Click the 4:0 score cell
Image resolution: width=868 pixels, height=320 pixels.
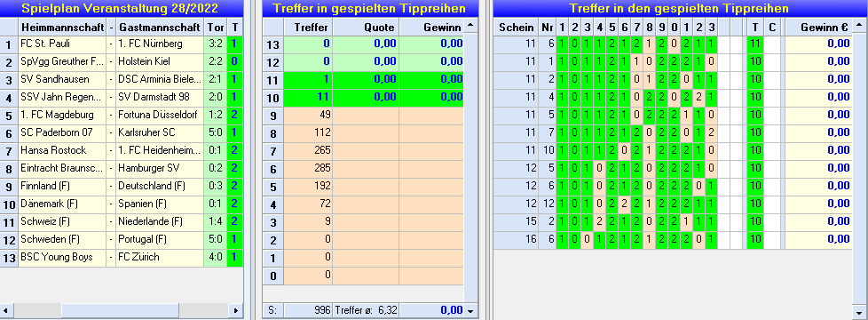216,257
